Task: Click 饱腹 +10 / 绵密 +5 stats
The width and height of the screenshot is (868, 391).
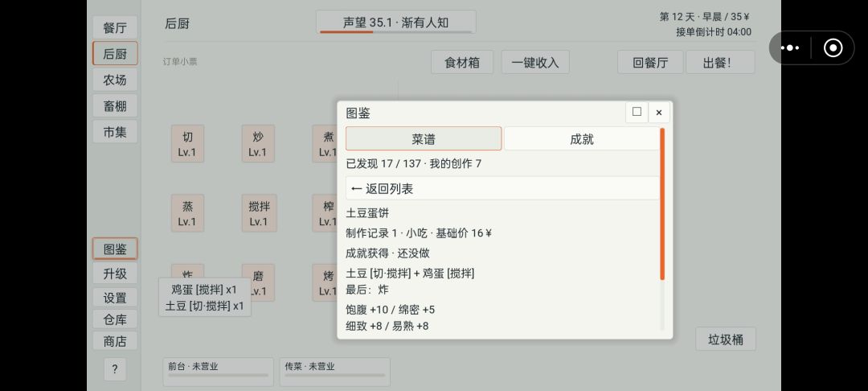Action: (391, 310)
